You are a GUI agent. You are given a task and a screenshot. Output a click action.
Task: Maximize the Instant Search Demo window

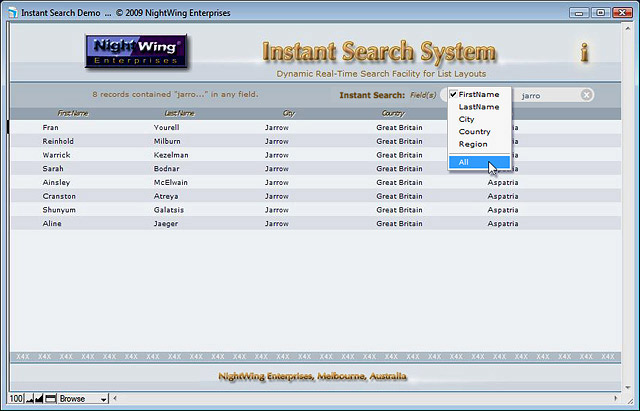click(600, 13)
